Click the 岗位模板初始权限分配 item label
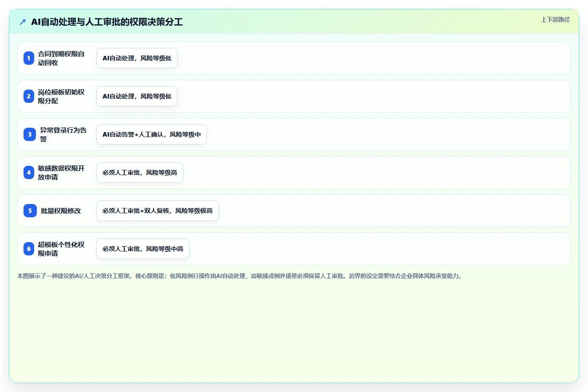This screenshot has height=392, width=588. [61, 96]
